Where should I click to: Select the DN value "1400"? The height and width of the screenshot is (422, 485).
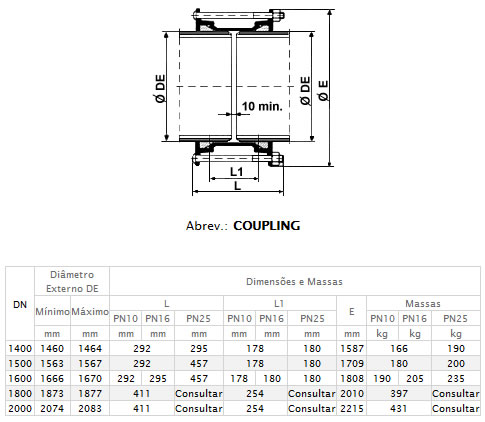(x=20, y=349)
